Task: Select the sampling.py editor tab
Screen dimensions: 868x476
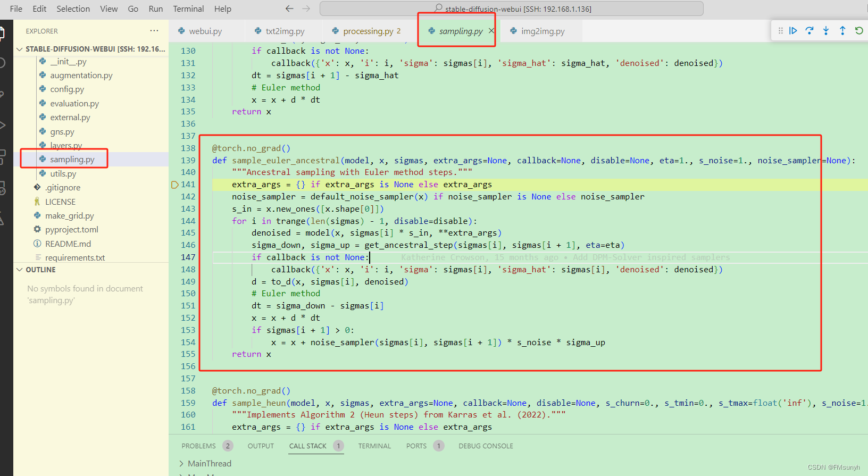Action: [x=461, y=31]
